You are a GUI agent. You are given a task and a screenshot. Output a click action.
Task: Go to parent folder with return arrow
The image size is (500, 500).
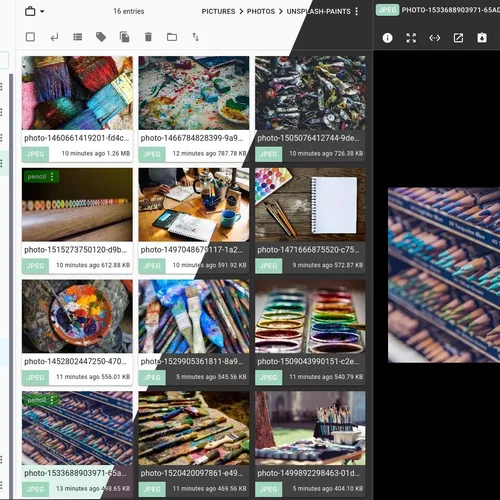point(54,37)
